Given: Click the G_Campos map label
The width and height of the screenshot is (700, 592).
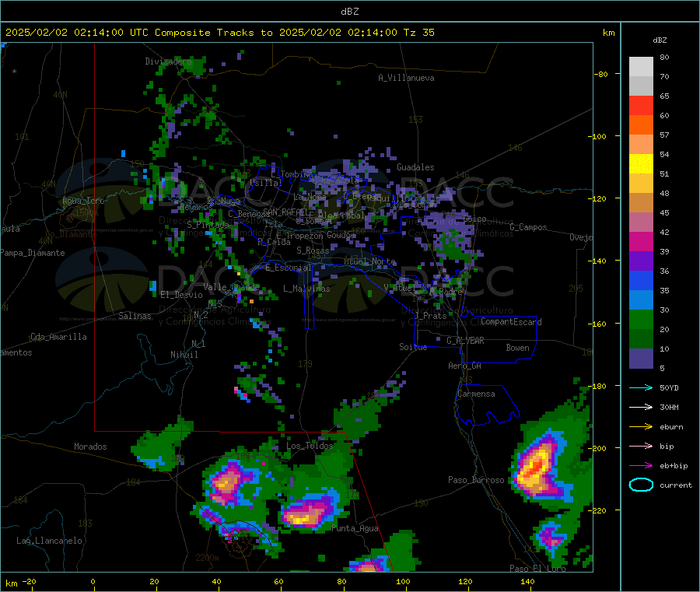Looking at the screenshot, I should (x=528, y=227).
